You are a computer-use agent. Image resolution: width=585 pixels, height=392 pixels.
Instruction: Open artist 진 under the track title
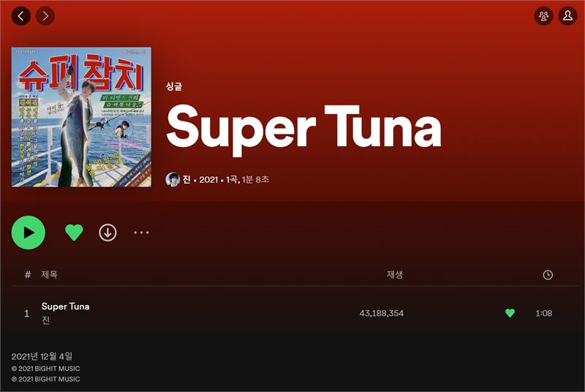pos(45,320)
